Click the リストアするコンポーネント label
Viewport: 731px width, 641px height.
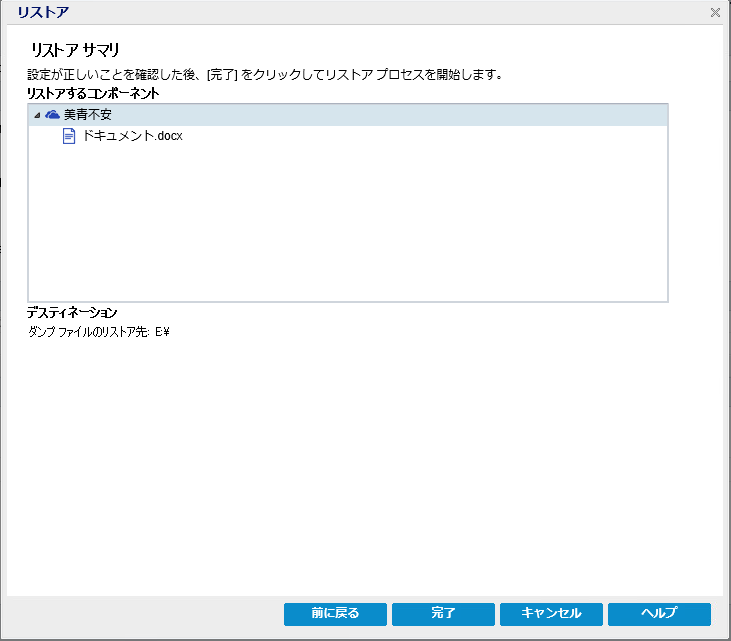click(93, 93)
